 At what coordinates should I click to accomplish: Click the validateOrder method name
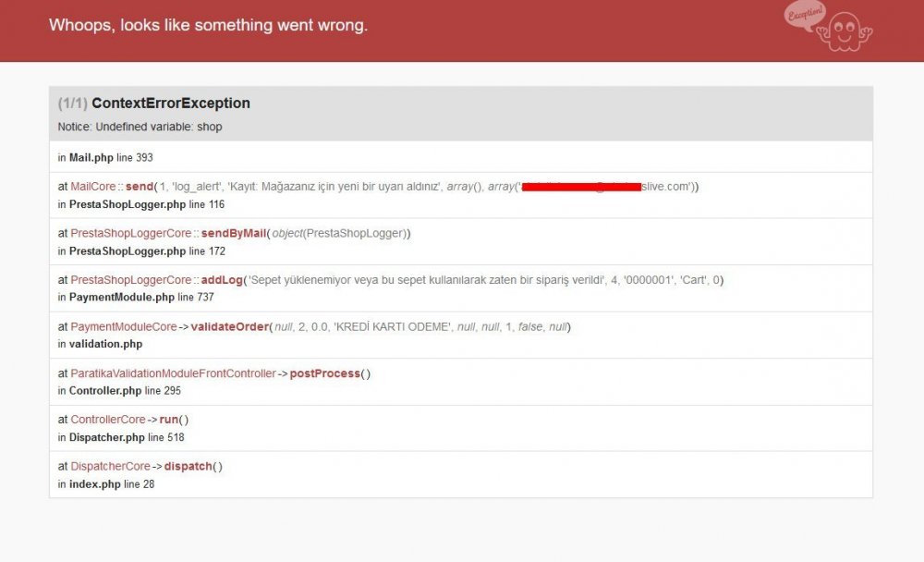[x=231, y=327]
